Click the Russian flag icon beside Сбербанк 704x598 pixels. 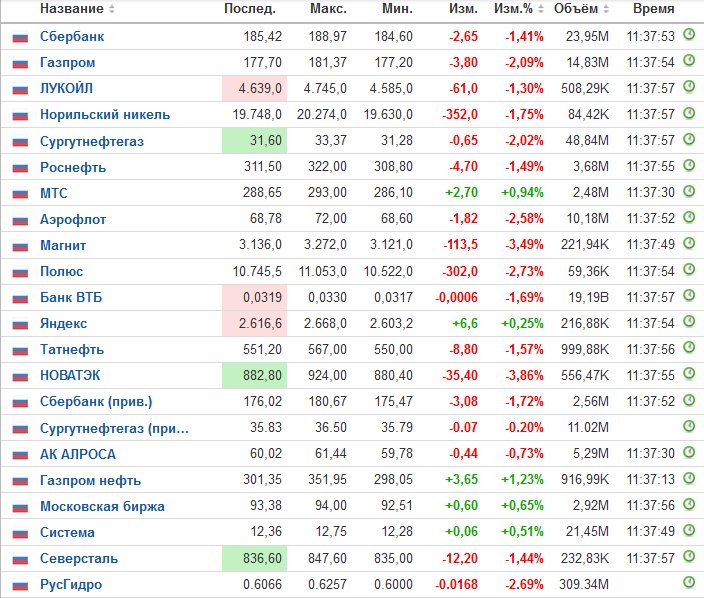click(x=20, y=37)
